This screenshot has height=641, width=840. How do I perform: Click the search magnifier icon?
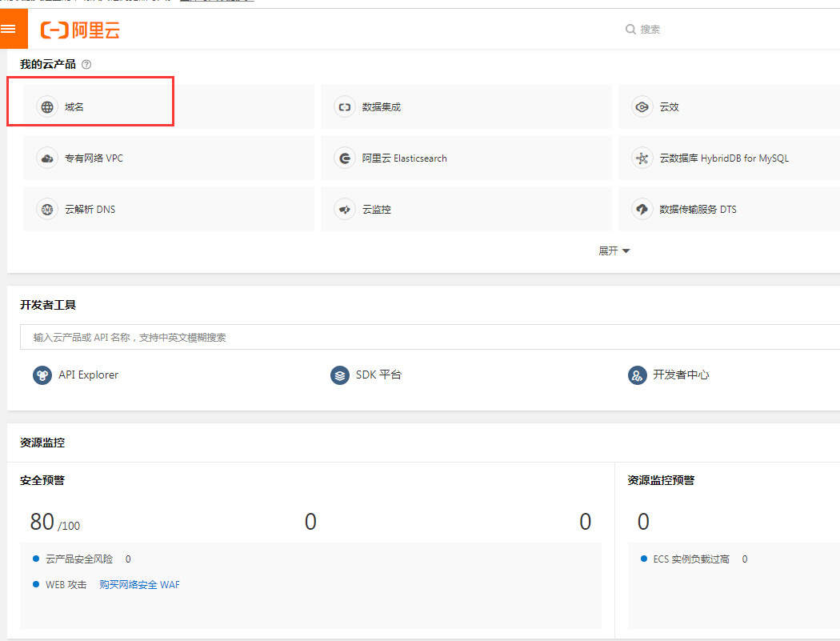(x=630, y=29)
